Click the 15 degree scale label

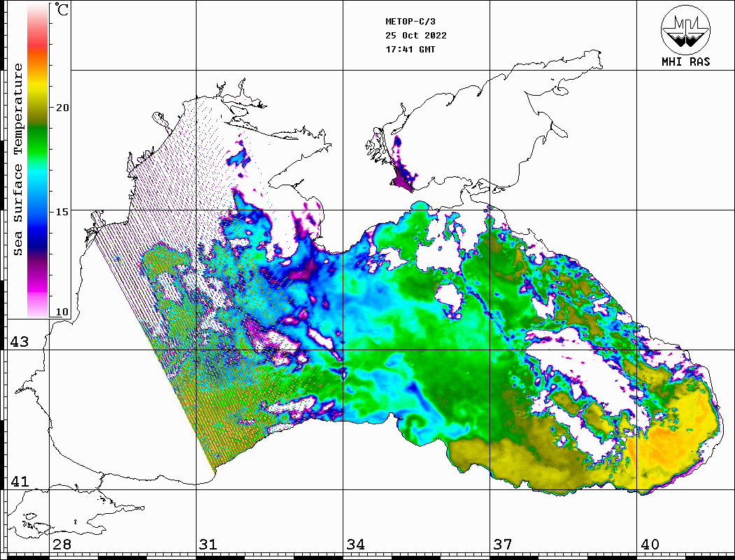[x=62, y=212]
